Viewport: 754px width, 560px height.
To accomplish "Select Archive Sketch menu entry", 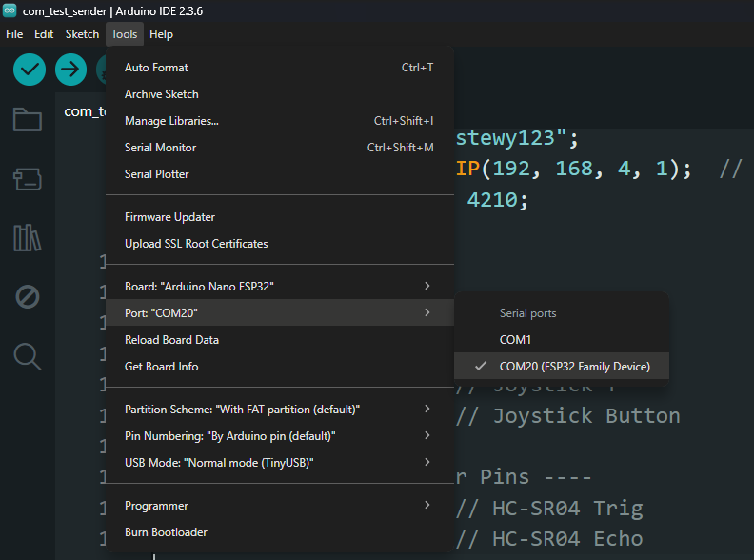I will pos(280,94).
